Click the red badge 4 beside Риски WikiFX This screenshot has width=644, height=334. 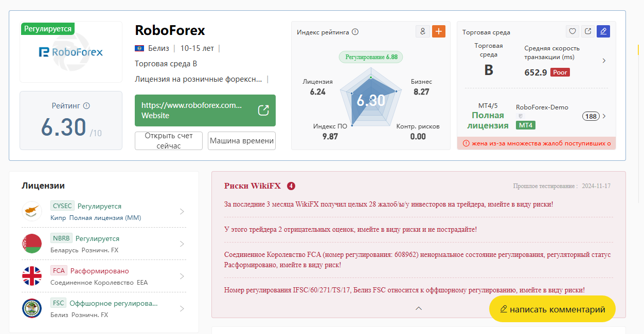pyautogui.click(x=291, y=186)
